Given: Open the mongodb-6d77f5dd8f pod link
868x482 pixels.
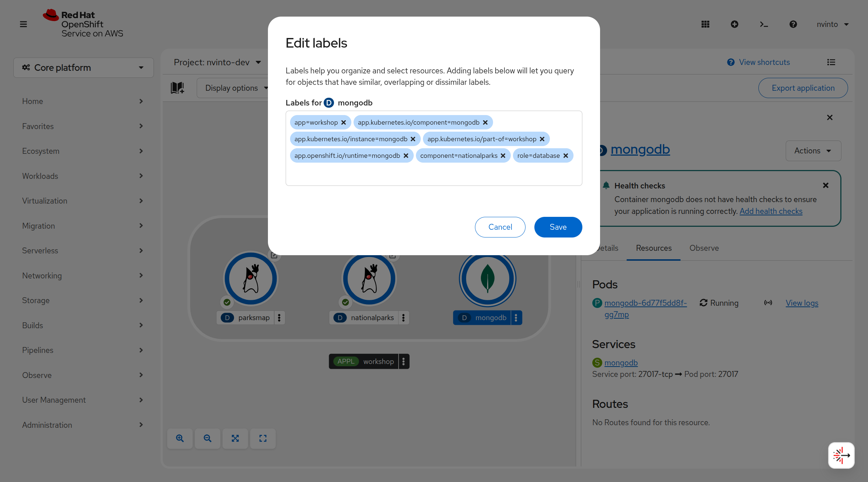Looking at the screenshot, I should pos(645,309).
